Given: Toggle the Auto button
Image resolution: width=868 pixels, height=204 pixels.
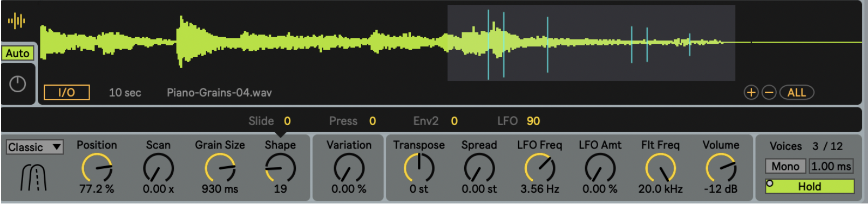Looking at the screenshot, I should [x=18, y=53].
